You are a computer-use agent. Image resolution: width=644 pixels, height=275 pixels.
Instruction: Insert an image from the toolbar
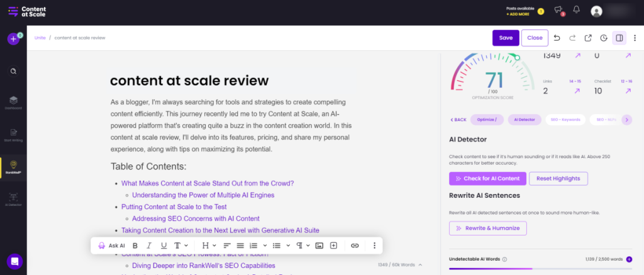click(319, 245)
